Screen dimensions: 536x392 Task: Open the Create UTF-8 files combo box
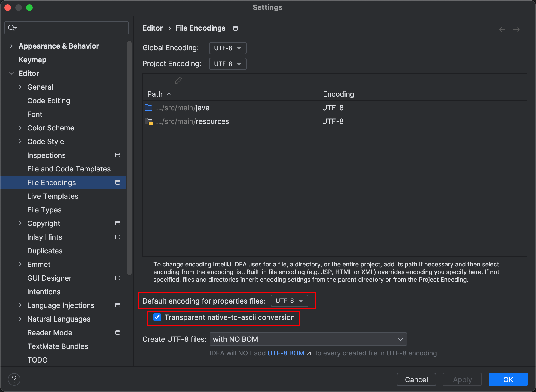tap(308, 339)
